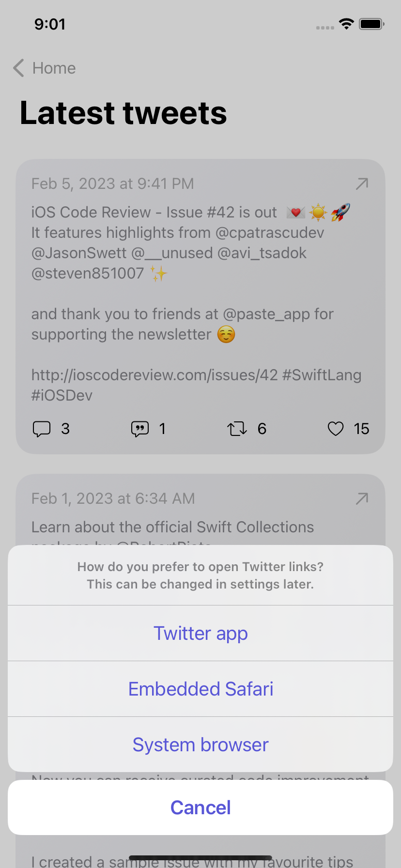Pick System browser option
The width and height of the screenshot is (401, 868).
[x=200, y=744]
